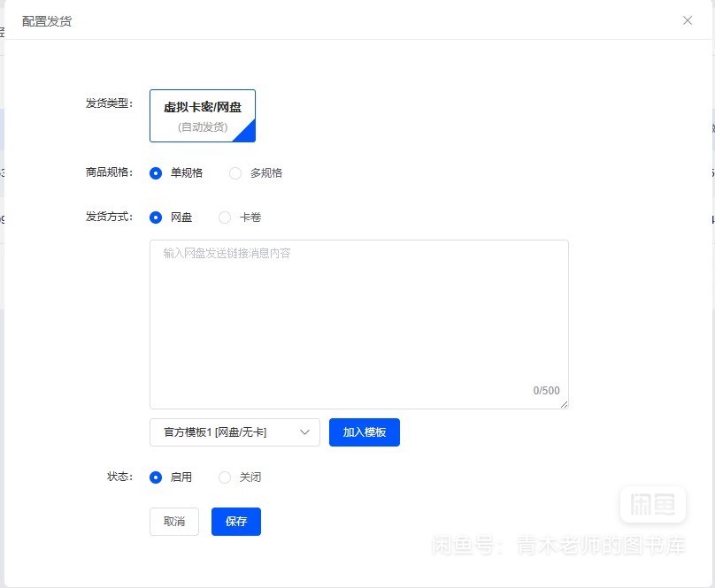Select 网盘 as the delivery method
This screenshot has height=588, width=715.
pos(157,218)
